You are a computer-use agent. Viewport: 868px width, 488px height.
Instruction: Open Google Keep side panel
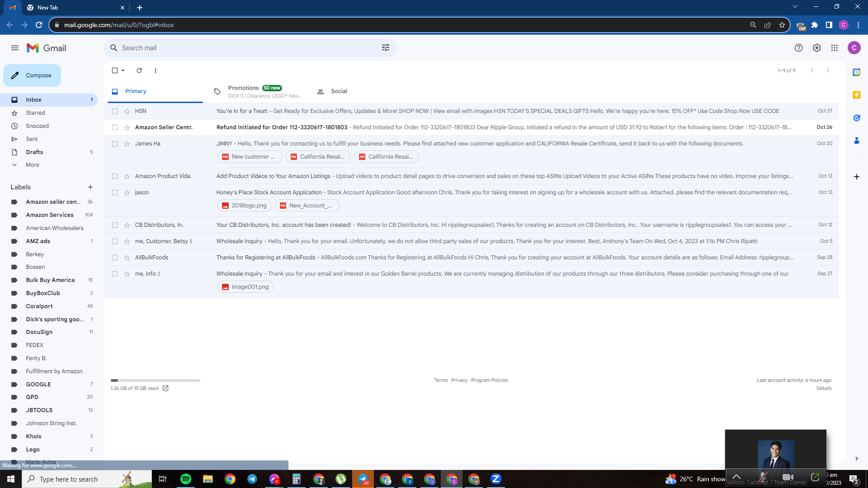pos(857,95)
